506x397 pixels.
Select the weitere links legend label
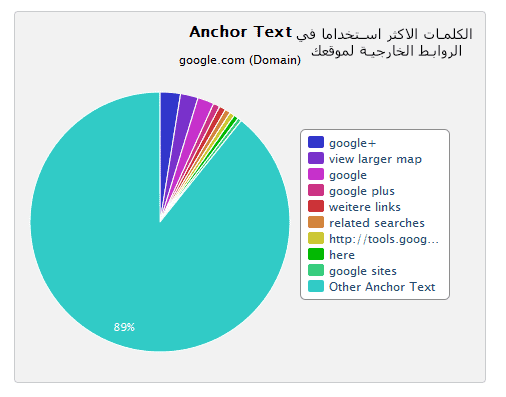pos(365,207)
